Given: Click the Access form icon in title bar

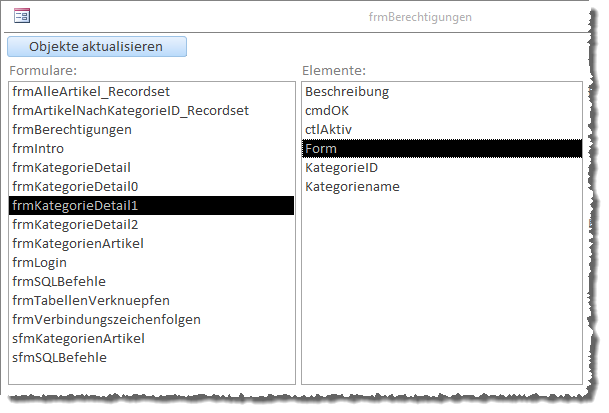Looking at the screenshot, I should click(22, 16).
